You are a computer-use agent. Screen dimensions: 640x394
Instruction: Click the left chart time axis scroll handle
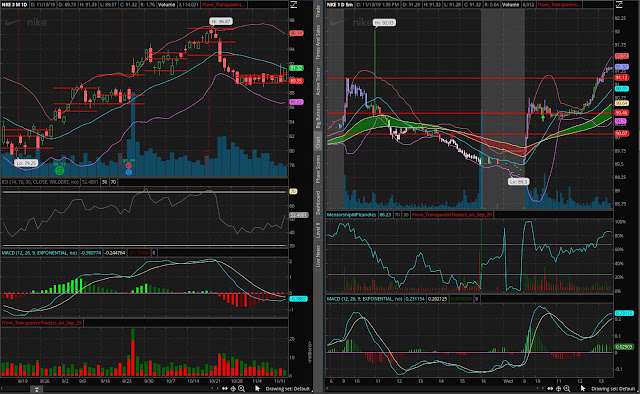pyautogui.click(x=36, y=389)
